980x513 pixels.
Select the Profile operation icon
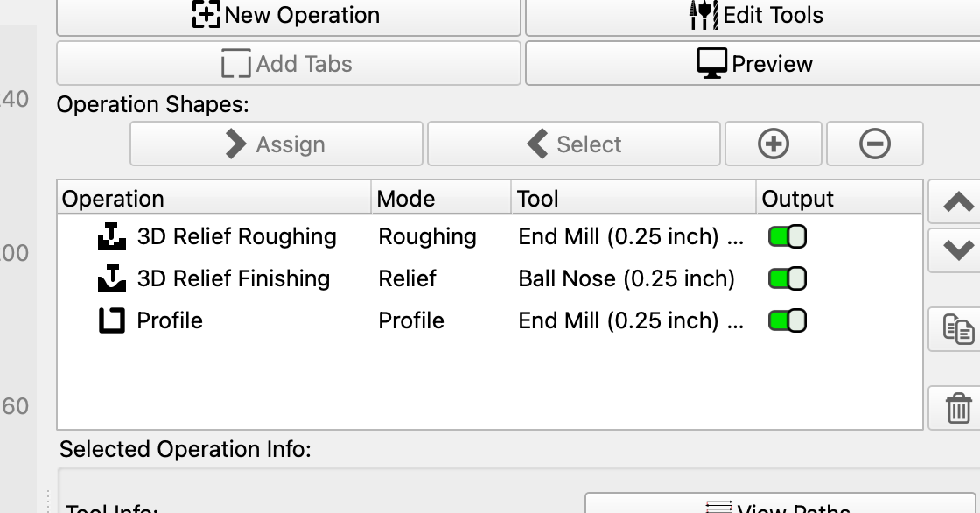click(x=112, y=320)
